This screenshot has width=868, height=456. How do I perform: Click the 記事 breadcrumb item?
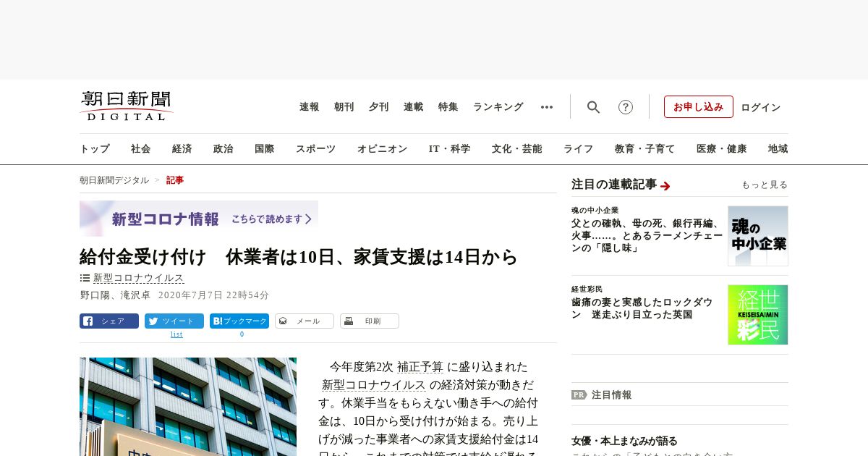pyautogui.click(x=175, y=180)
